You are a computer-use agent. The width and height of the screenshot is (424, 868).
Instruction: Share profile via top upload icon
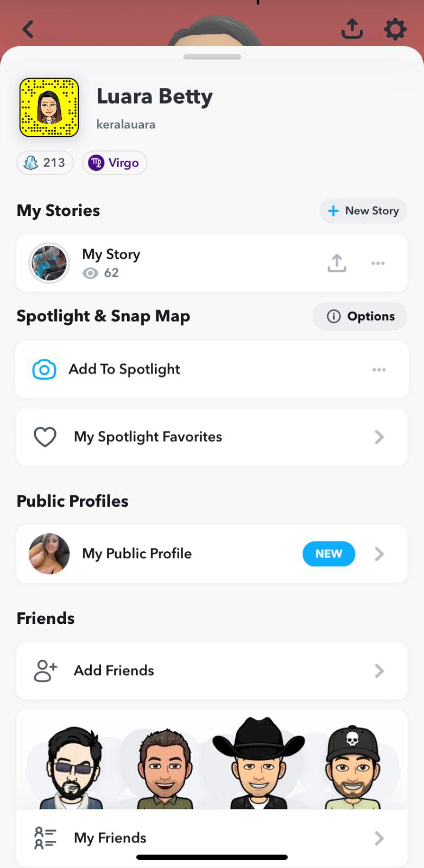[352, 29]
